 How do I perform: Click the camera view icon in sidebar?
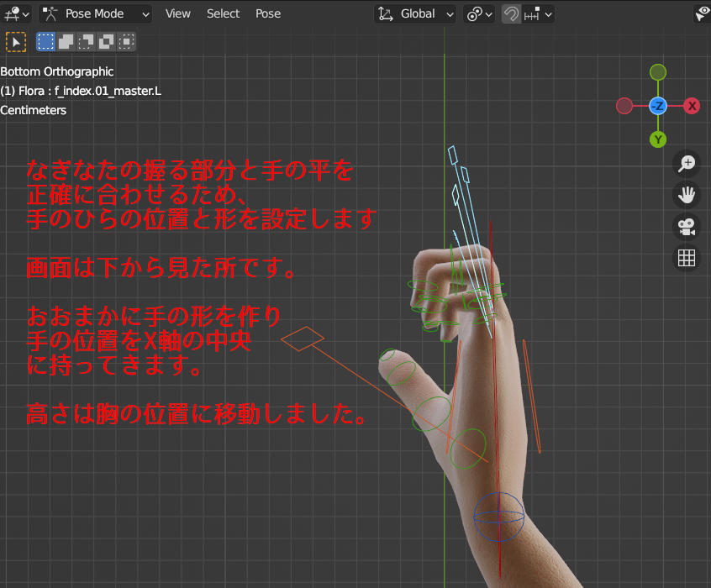pos(687,227)
